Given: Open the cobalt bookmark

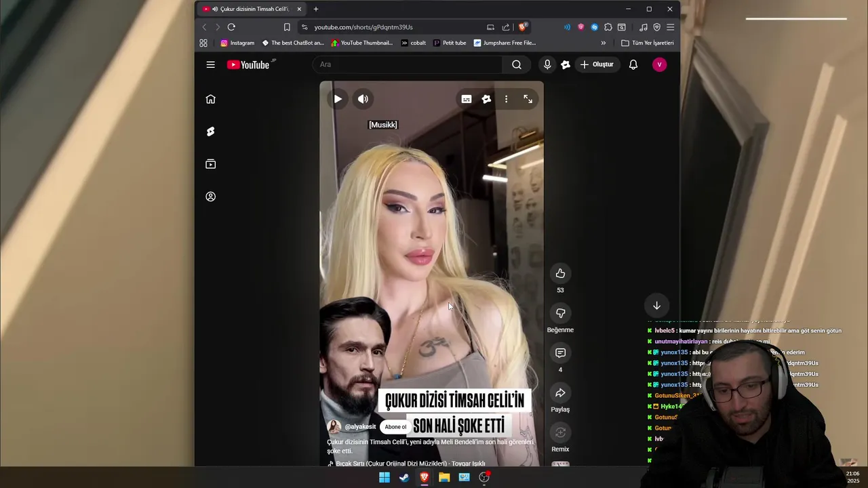Looking at the screenshot, I should [413, 43].
